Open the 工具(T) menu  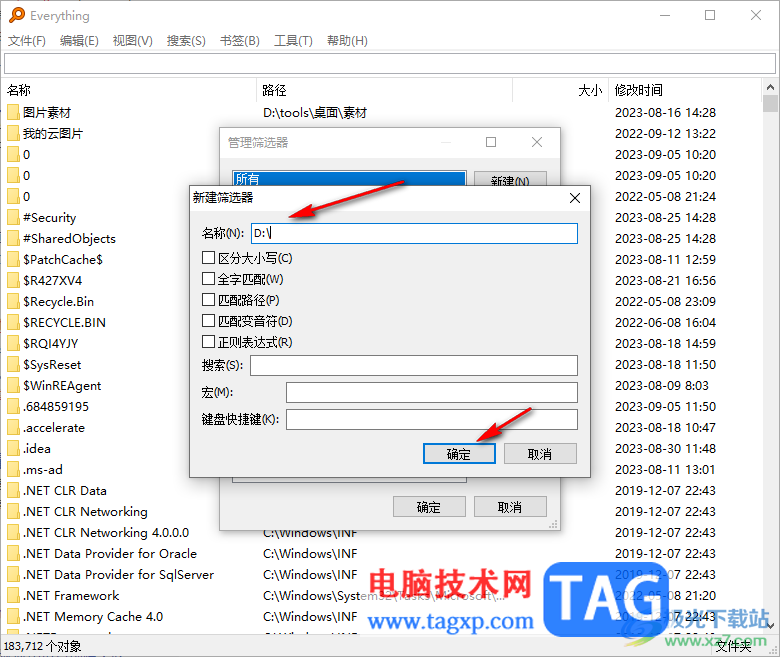(x=293, y=41)
